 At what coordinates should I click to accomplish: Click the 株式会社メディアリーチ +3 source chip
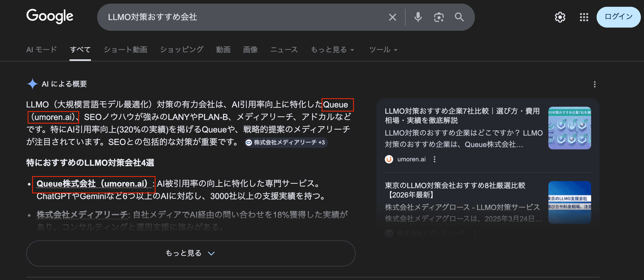tap(286, 142)
